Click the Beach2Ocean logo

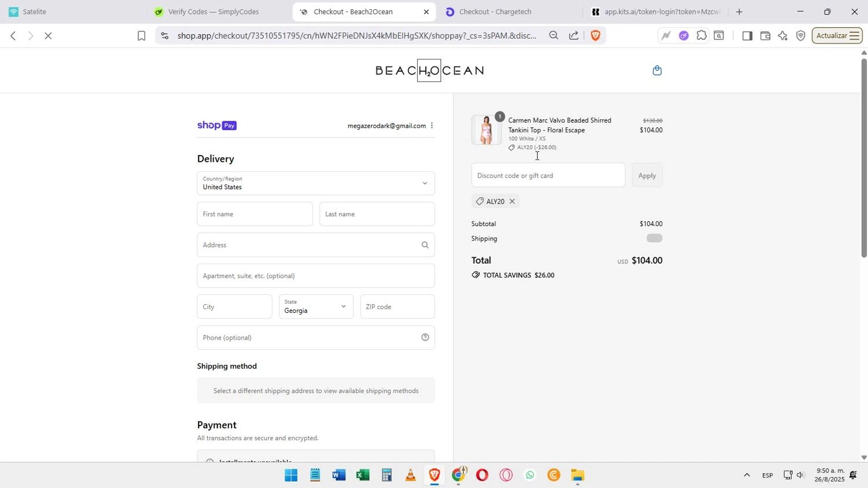pyautogui.click(x=429, y=71)
